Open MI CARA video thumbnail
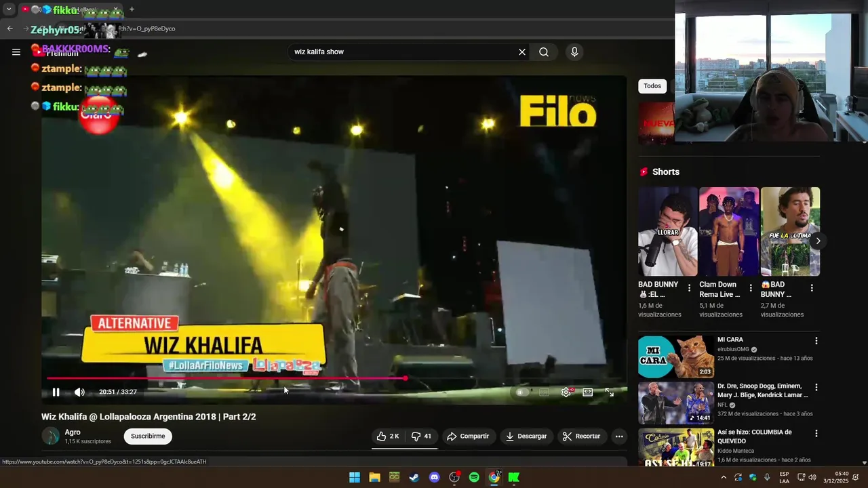 (675, 357)
